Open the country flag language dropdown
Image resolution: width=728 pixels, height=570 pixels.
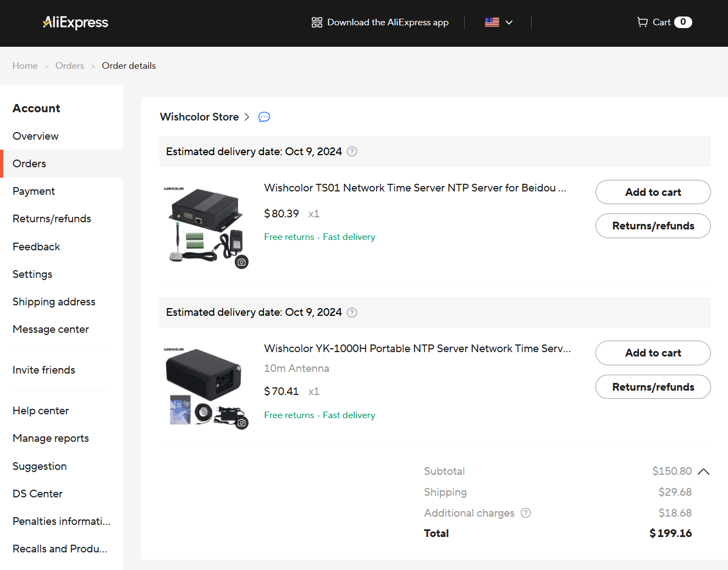point(499,23)
